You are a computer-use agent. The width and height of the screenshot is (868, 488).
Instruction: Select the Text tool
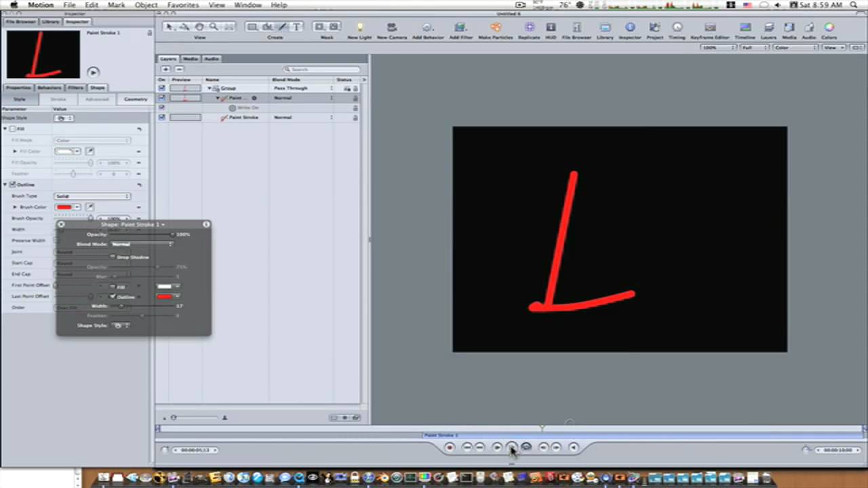(296, 27)
